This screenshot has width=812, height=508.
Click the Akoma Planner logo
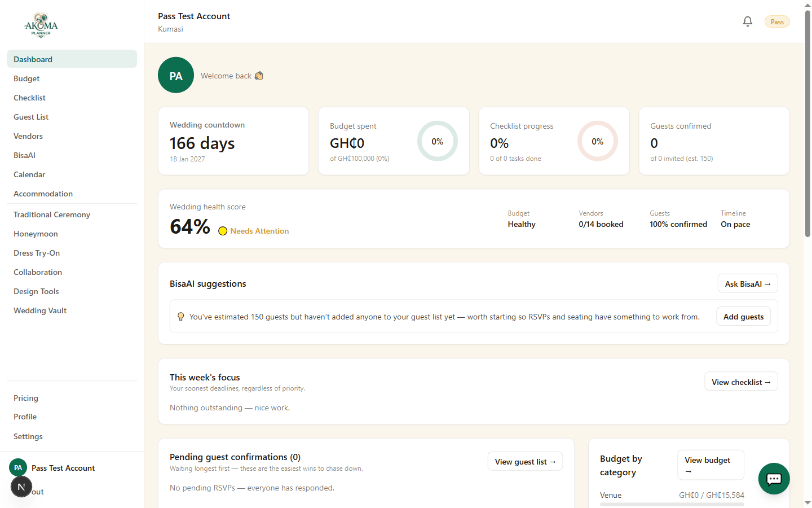(41, 25)
